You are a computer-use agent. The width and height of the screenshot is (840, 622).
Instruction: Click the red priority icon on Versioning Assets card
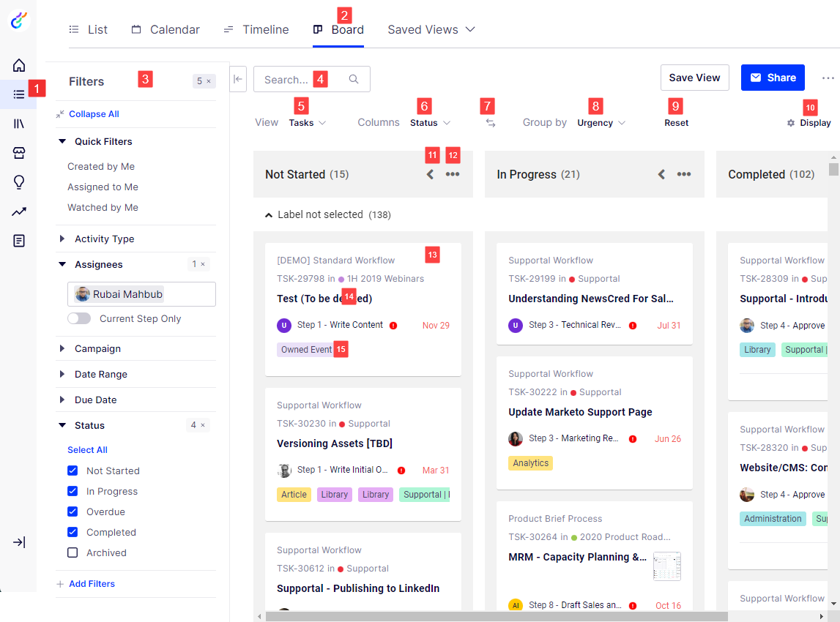(x=401, y=471)
